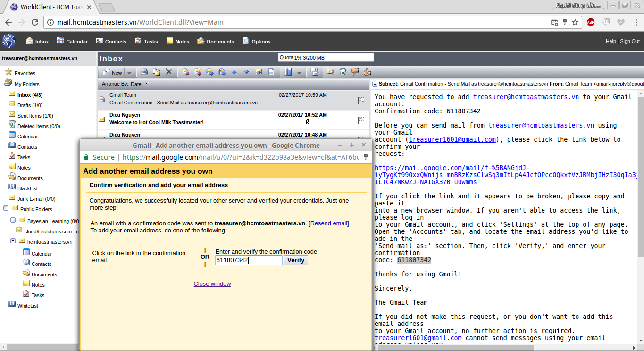Open the BlackList folder in sidebar

coord(23,188)
